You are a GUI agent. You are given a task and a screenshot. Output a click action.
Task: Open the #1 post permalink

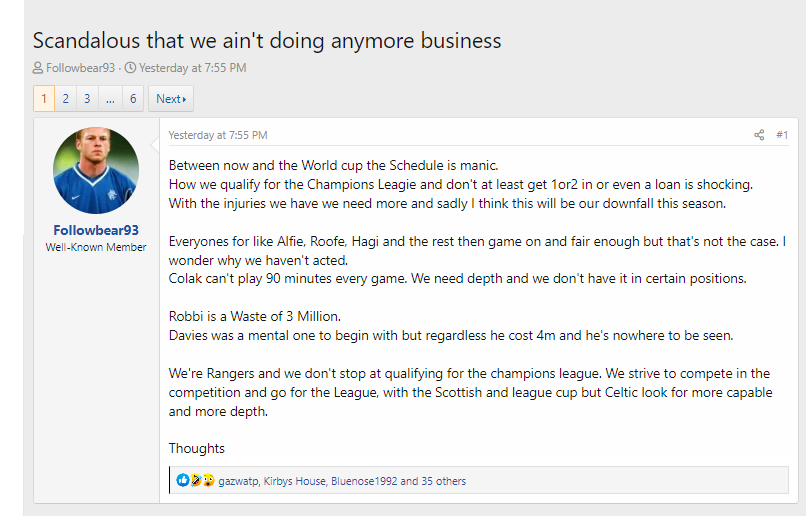782,135
